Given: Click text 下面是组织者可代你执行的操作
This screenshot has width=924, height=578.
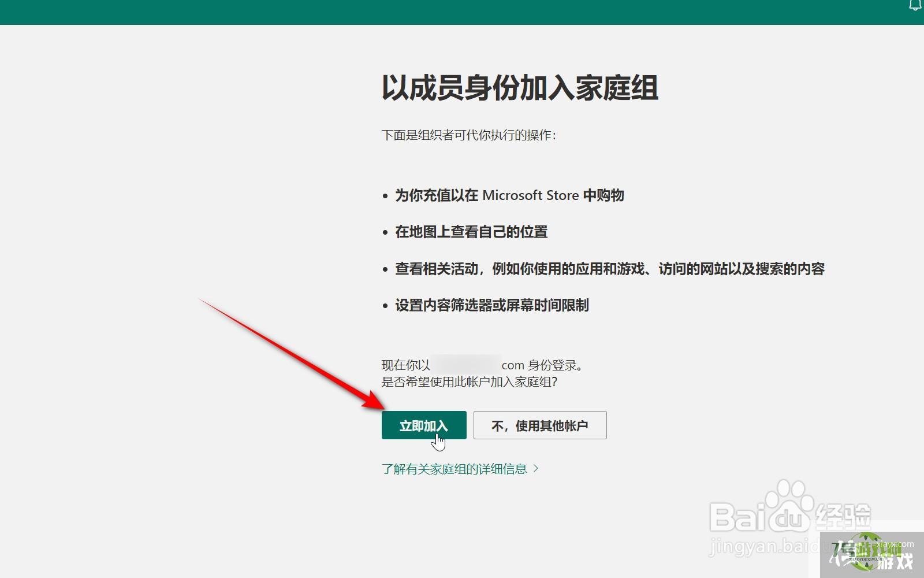Looking at the screenshot, I should (x=469, y=135).
